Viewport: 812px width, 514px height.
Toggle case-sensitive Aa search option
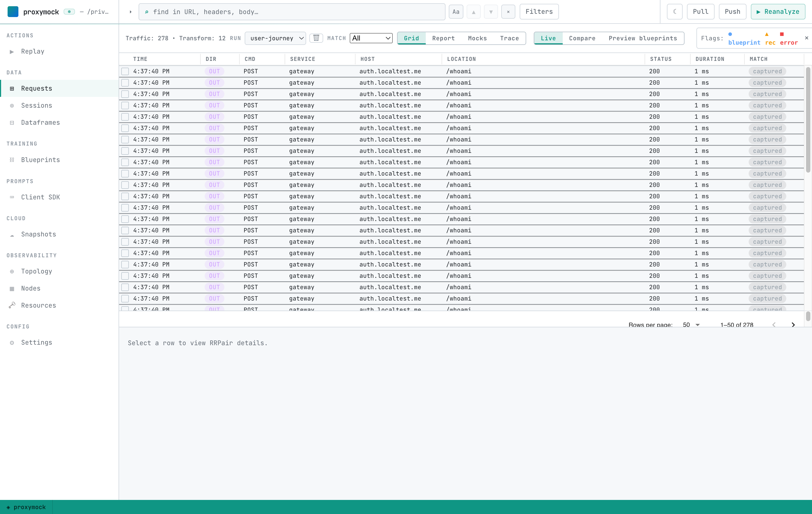tap(456, 12)
